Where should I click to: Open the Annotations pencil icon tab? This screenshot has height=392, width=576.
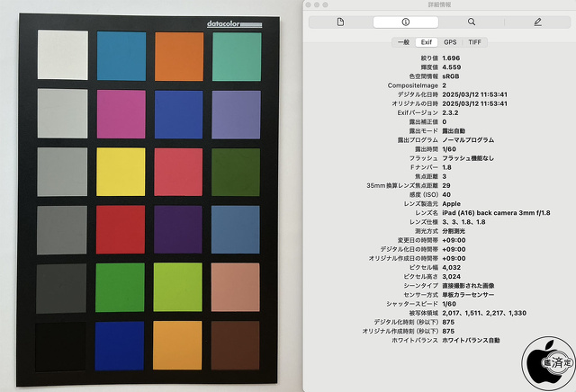tap(537, 21)
